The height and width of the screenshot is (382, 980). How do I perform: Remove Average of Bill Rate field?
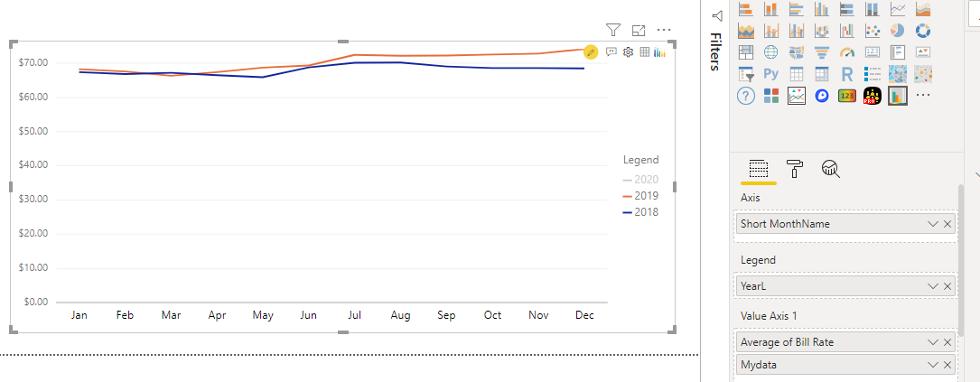click(947, 342)
